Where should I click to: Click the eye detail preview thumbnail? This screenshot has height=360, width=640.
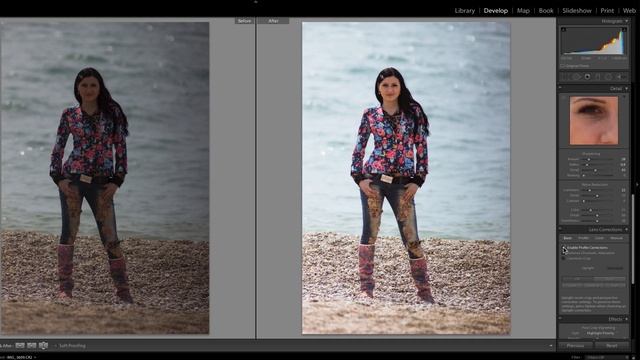tap(594, 120)
